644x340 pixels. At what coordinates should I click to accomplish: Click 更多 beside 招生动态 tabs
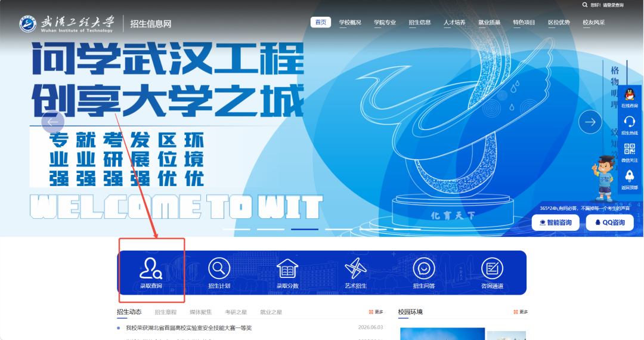376,312
